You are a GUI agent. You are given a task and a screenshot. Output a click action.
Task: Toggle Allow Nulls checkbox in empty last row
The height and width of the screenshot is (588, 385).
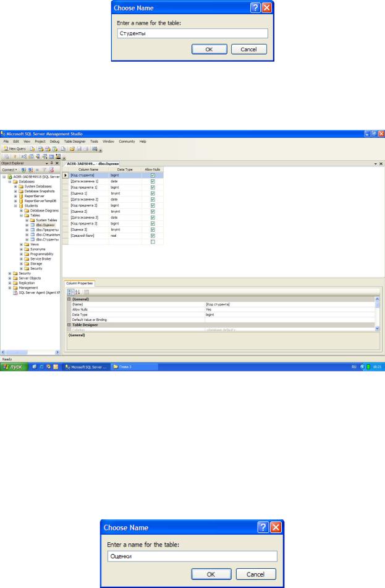(153, 242)
